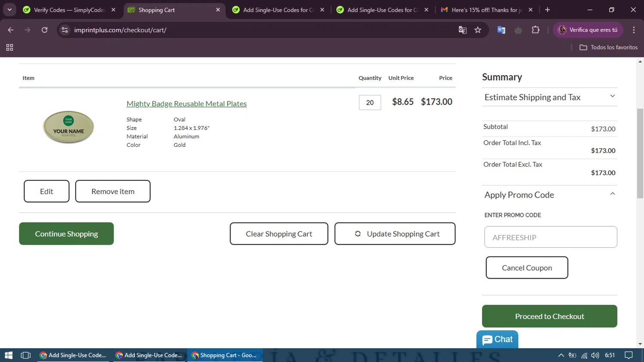Click the page vertical scrollbar thumb
This screenshot has width=644, height=362.
[640, 153]
